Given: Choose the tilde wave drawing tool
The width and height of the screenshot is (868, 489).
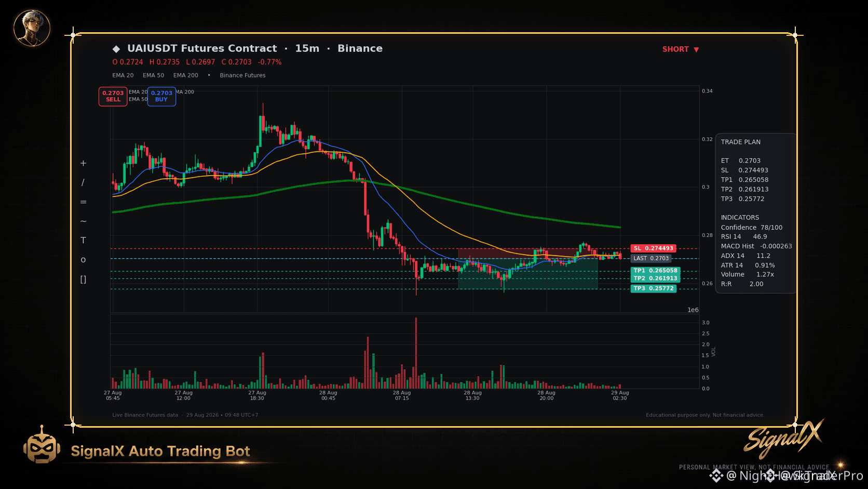Looking at the screenshot, I should [83, 221].
